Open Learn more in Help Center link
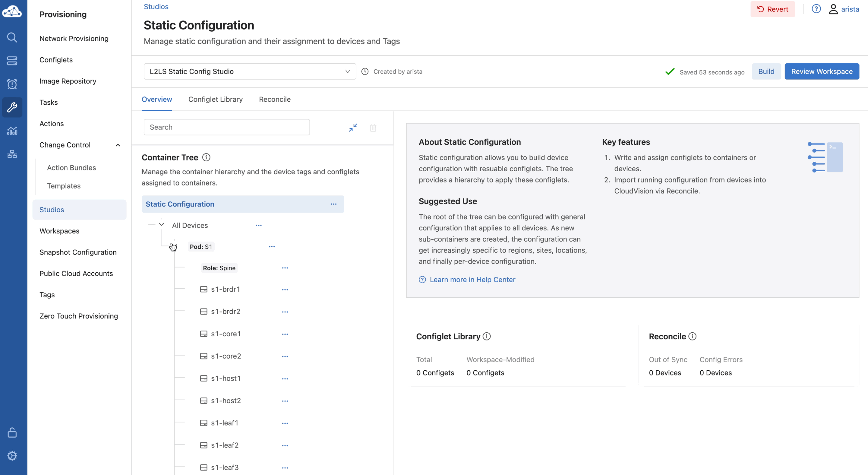The image size is (868, 475). tap(472, 280)
